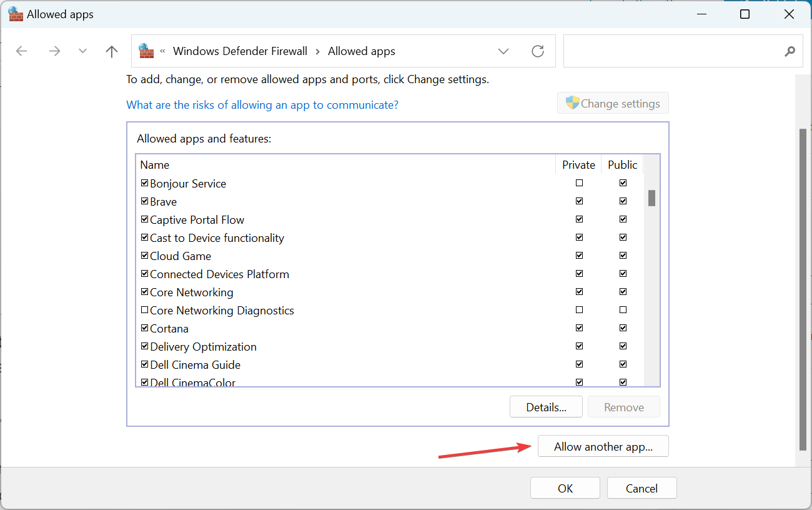Screen dimensions: 812x510
Task: Toggle Public for Bonjour Service
Action: (x=623, y=183)
